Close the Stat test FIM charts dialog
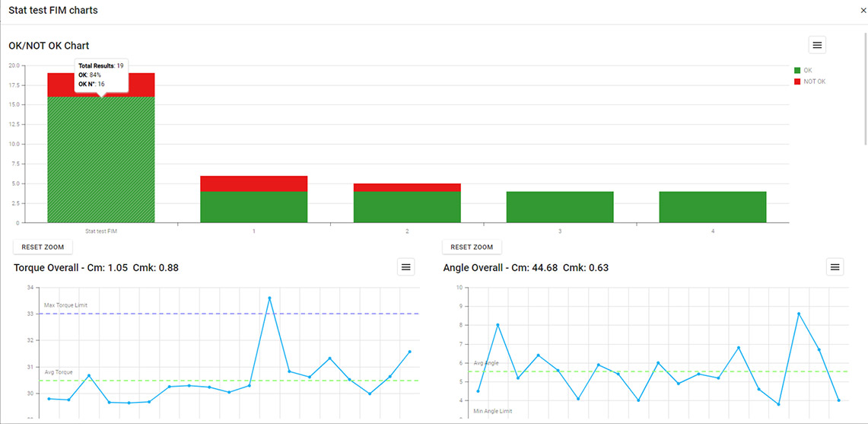This screenshot has width=868, height=424. [x=863, y=11]
